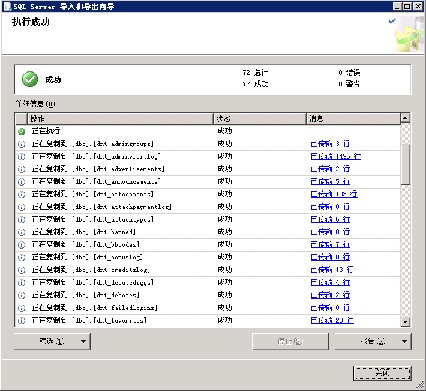The image size is (426, 391).
Task: Sort by the 操作 column header
Action: click(120, 118)
